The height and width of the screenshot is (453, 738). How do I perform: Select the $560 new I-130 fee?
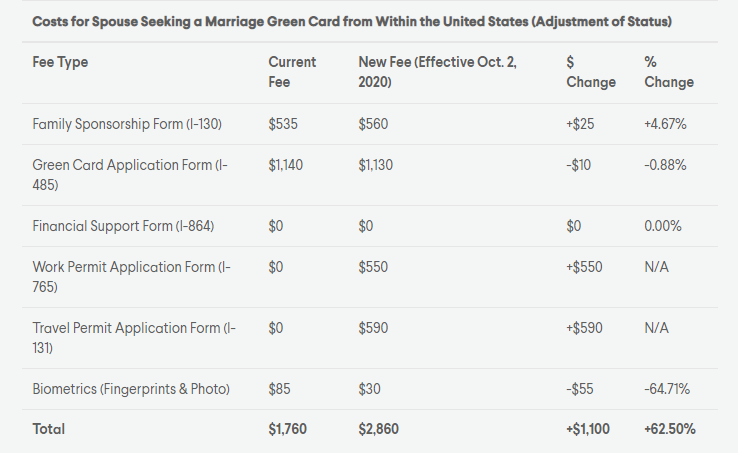click(373, 124)
